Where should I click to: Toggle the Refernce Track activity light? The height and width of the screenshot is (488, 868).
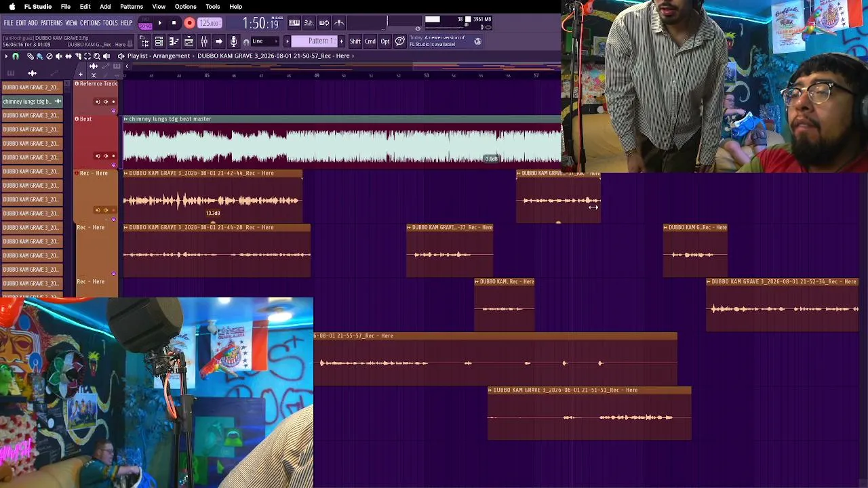pyautogui.click(x=113, y=110)
